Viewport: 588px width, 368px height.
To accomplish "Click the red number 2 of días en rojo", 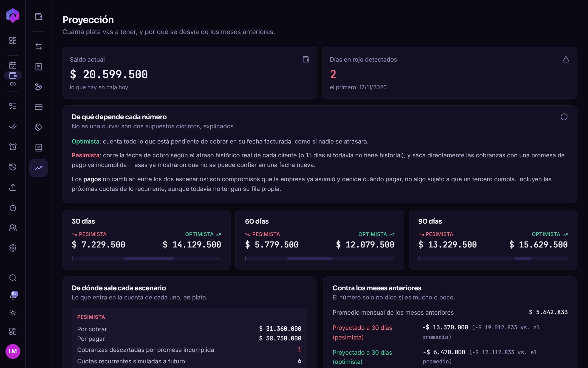I will (333, 74).
